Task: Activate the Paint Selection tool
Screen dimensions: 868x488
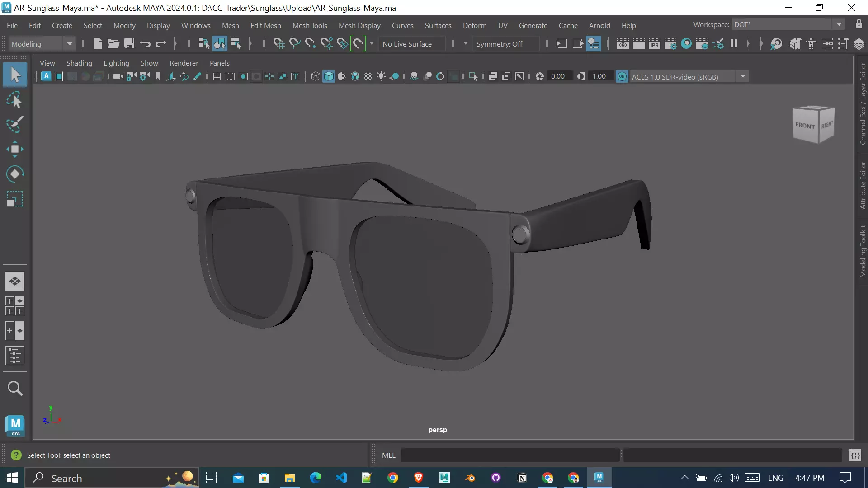Action: point(14,125)
